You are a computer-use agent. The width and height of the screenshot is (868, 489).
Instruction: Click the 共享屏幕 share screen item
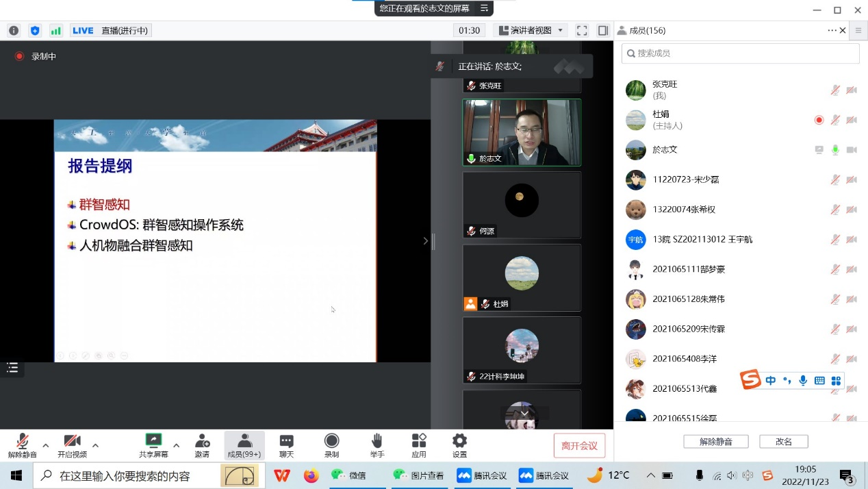coord(153,445)
